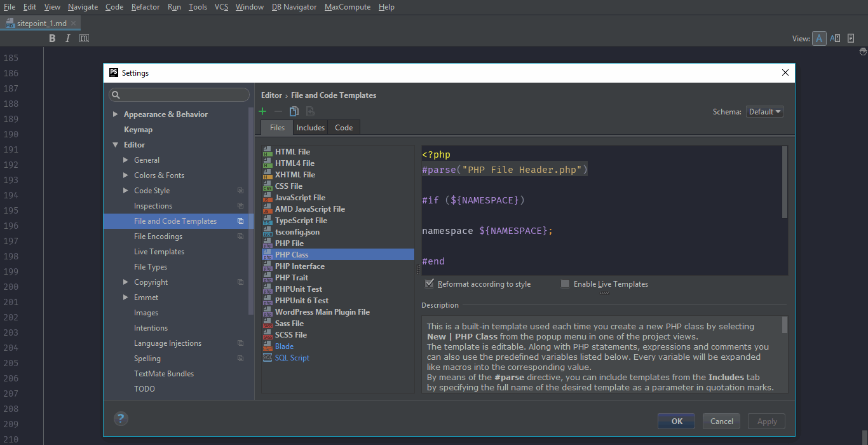Image resolution: width=868 pixels, height=445 pixels.
Task: Click the editor-only view icon
Action: [x=819, y=39]
